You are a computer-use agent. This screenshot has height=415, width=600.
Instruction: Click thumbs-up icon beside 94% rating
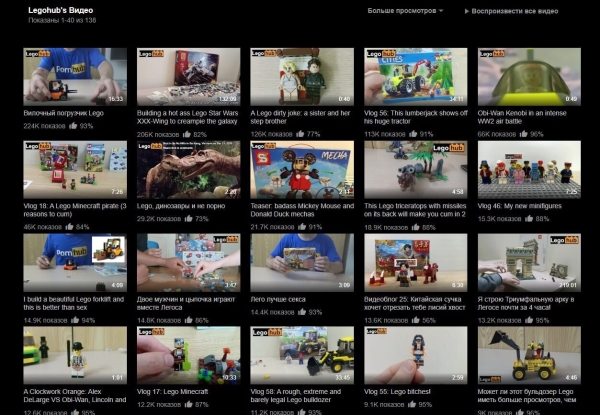[75, 320]
